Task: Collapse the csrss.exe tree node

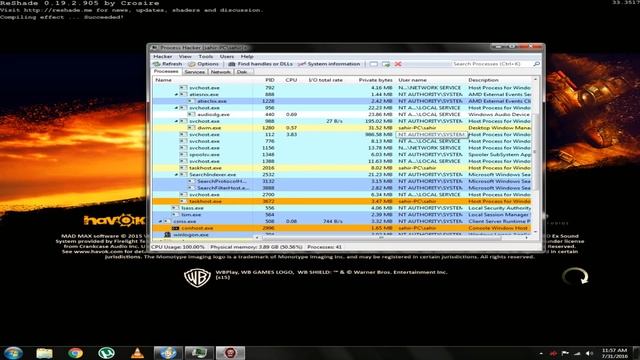Action: pos(161,222)
